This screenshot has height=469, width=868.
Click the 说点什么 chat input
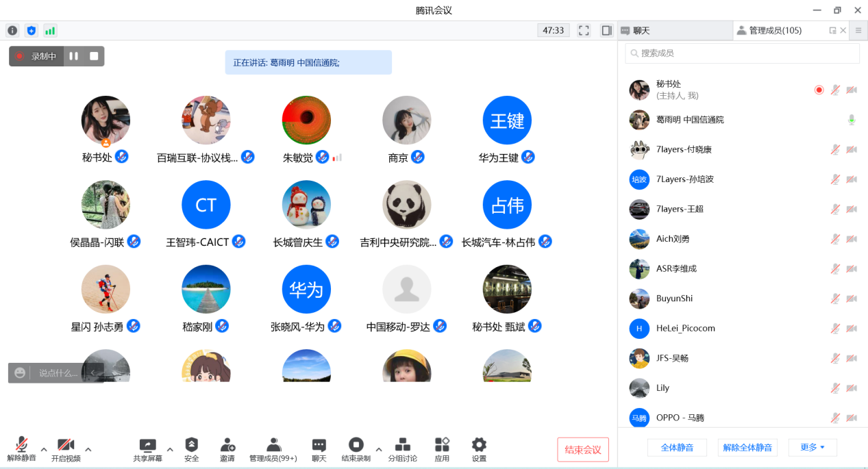coord(58,373)
